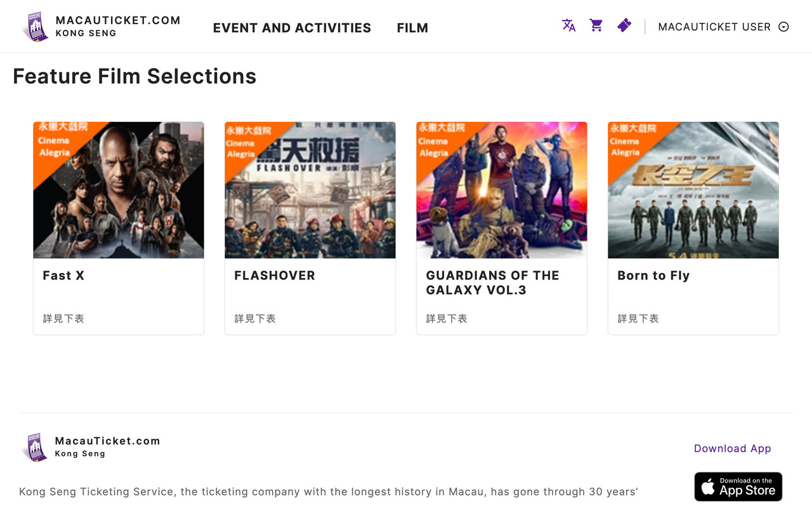812x508 pixels.
Task: Select the Fast X film title
Action: tap(63, 276)
